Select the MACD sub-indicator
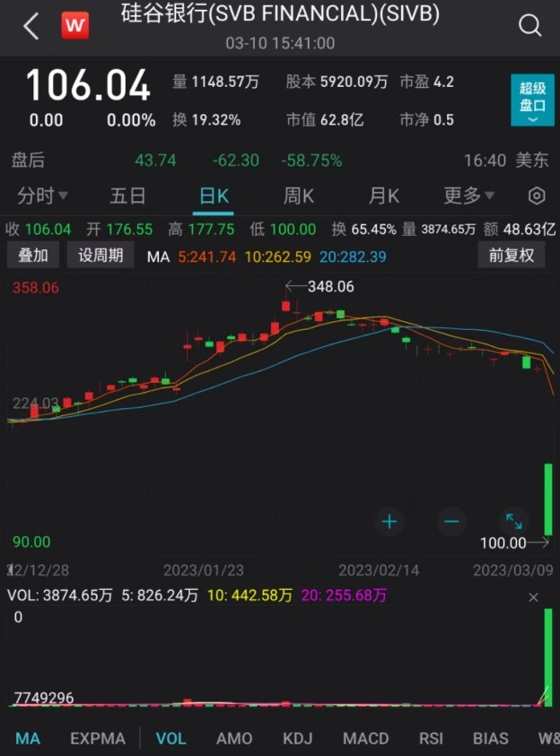Viewport: 560px width, 756px height. 365,738
